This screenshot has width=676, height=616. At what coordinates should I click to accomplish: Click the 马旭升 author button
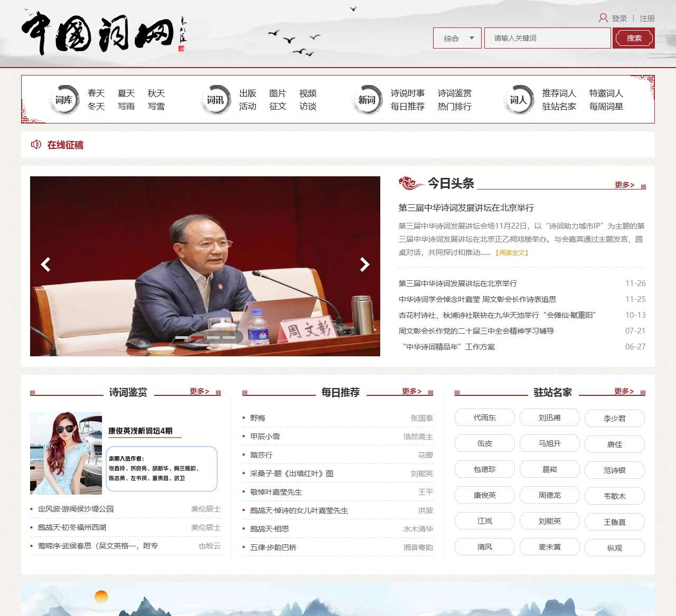pos(550,443)
